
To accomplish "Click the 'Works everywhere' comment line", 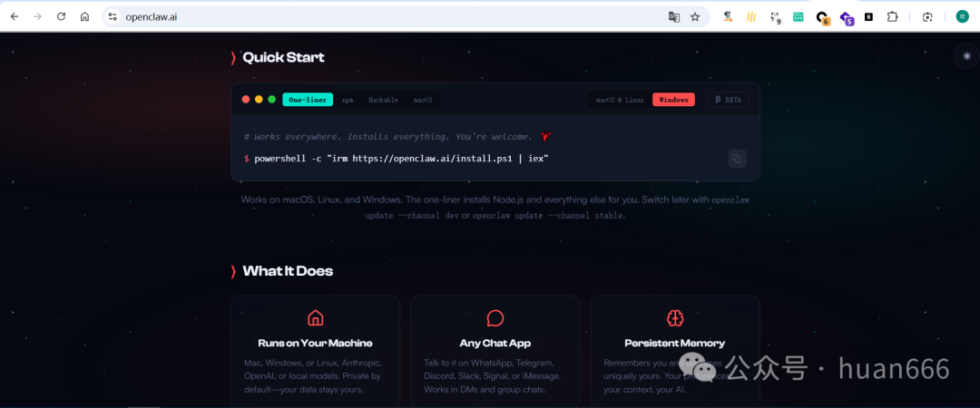I will click(x=398, y=136).
